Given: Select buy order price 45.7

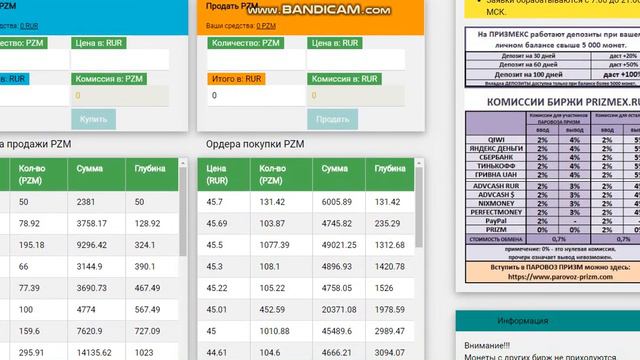Looking at the screenshot, I should point(214,202).
